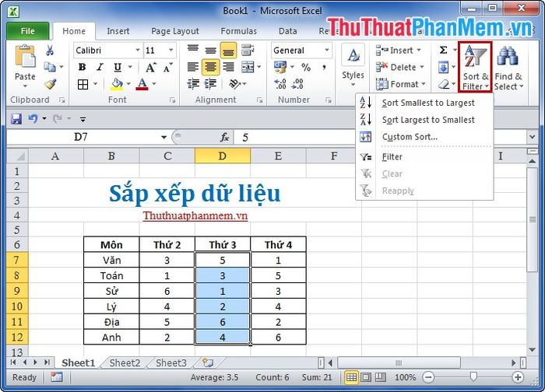Switch to the Formulas tab
The height and width of the screenshot is (392, 545).
pos(239,31)
